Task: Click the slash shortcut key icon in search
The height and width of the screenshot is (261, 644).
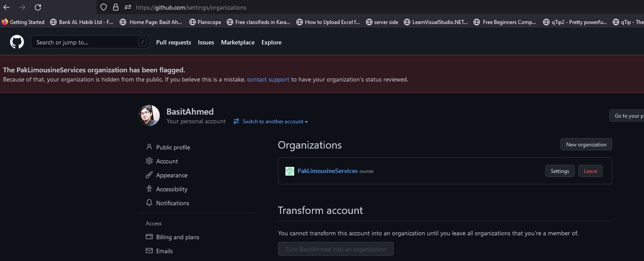Action: click(142, 42)
